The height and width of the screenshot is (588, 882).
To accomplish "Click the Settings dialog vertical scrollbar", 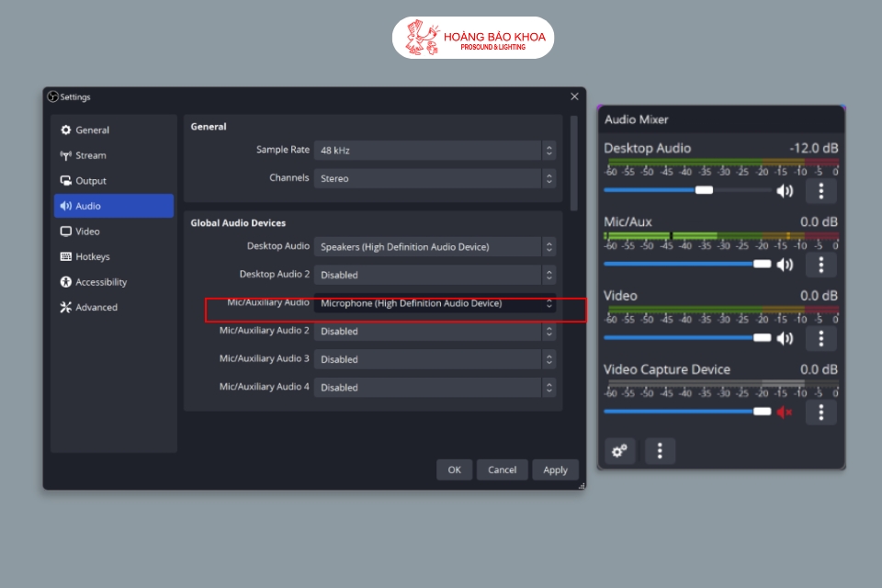I will point(573,164).
